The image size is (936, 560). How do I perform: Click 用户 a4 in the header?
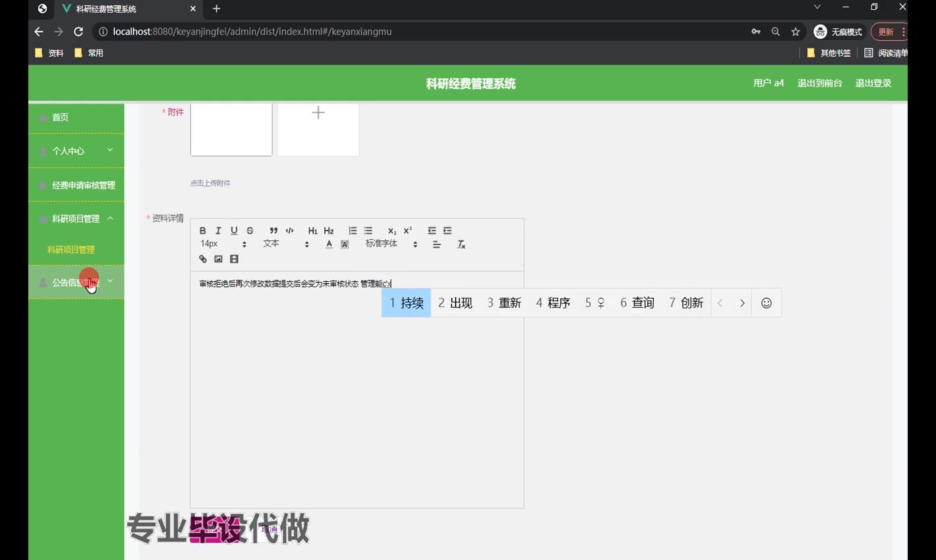pyautogui.click(x=769, y=83)
